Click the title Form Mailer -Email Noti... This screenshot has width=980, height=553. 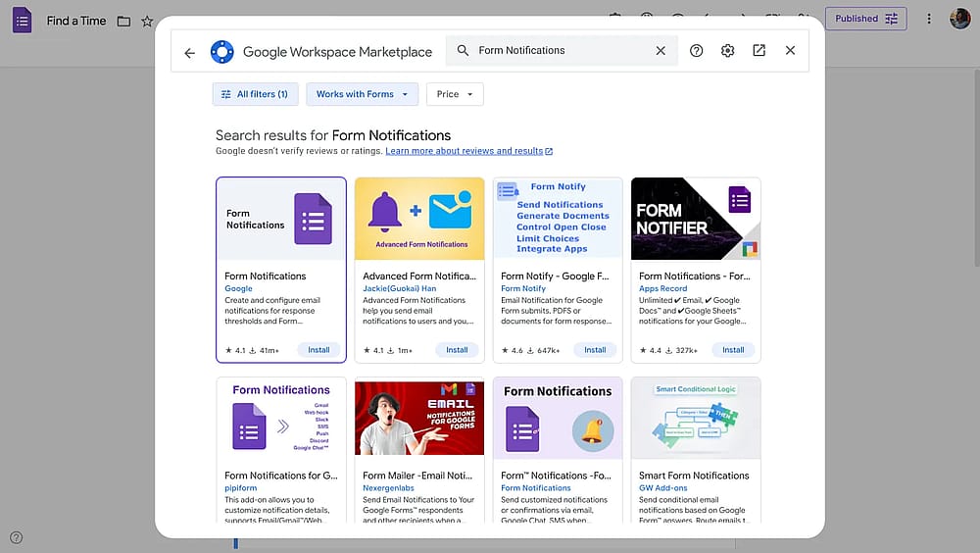pyautogui.click(x=417, y=476)
